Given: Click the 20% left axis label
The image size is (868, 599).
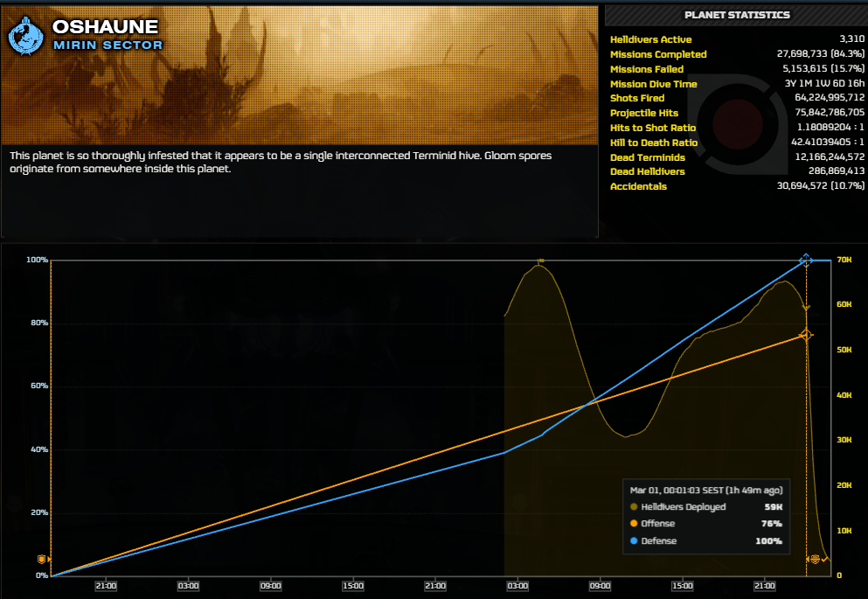Looking at the screenshot, I should (x=39, y=512).
